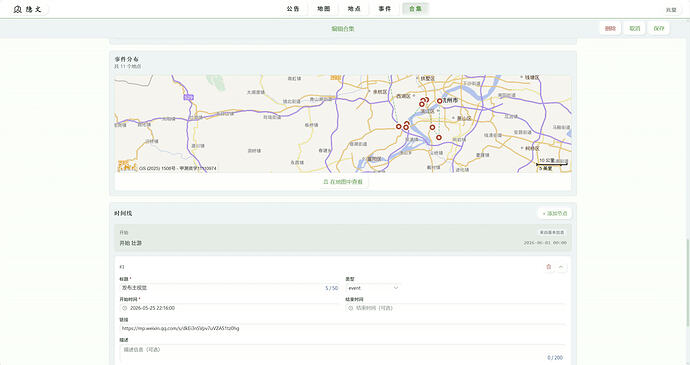
Task: Open the 类型 dropdown showing event
Action: [x=373, y=288]
